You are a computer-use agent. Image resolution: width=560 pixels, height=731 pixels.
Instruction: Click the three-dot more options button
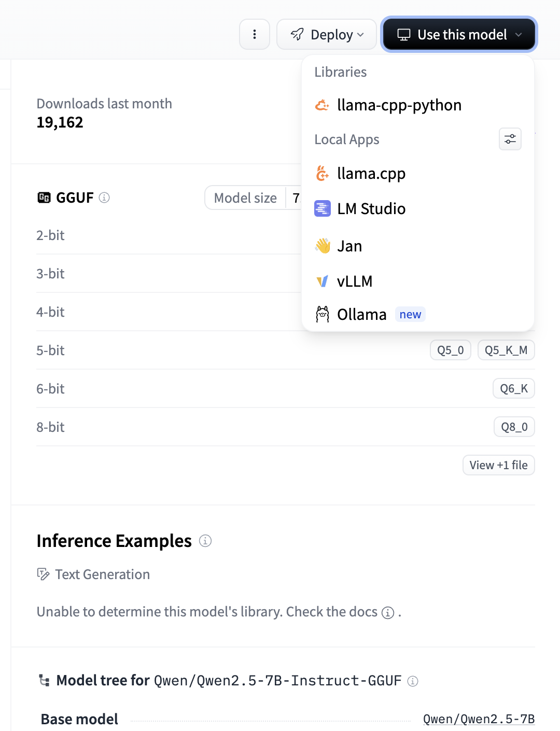click(x=255, y=34)
